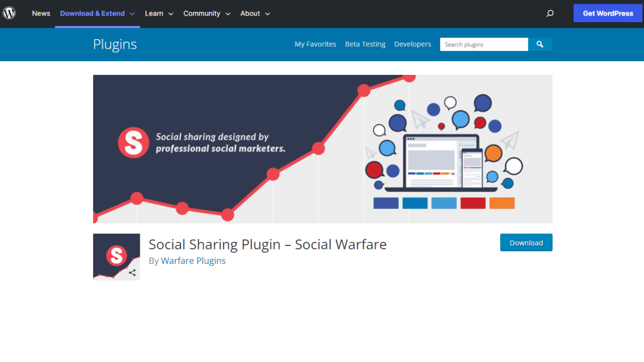The image size is (644, 362).
Task: Open the Plugins heading link
Action: tap(115, 44)
